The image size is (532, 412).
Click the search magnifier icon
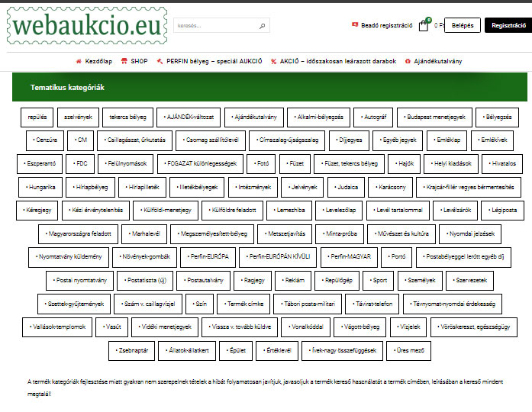pos(262,26)
